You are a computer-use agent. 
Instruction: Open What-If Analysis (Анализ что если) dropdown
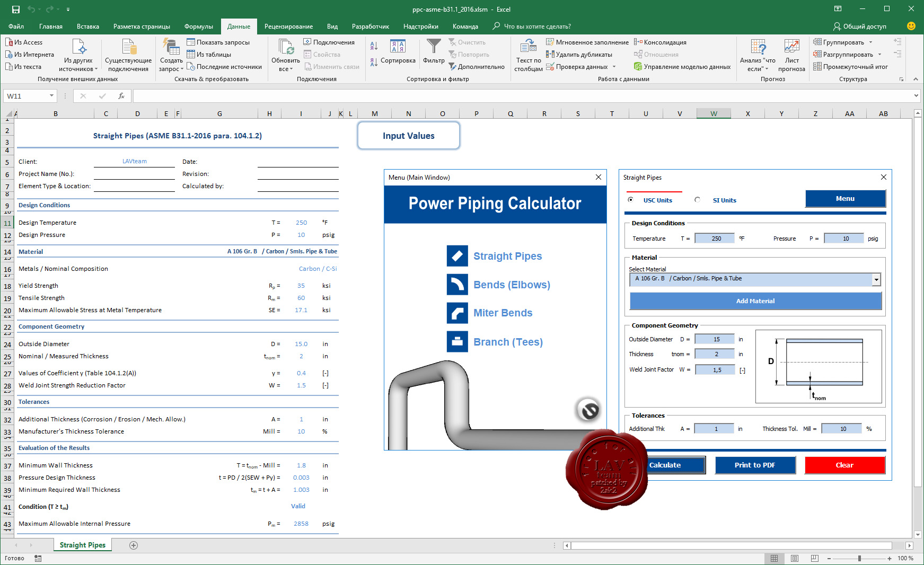tap(758, 56)
